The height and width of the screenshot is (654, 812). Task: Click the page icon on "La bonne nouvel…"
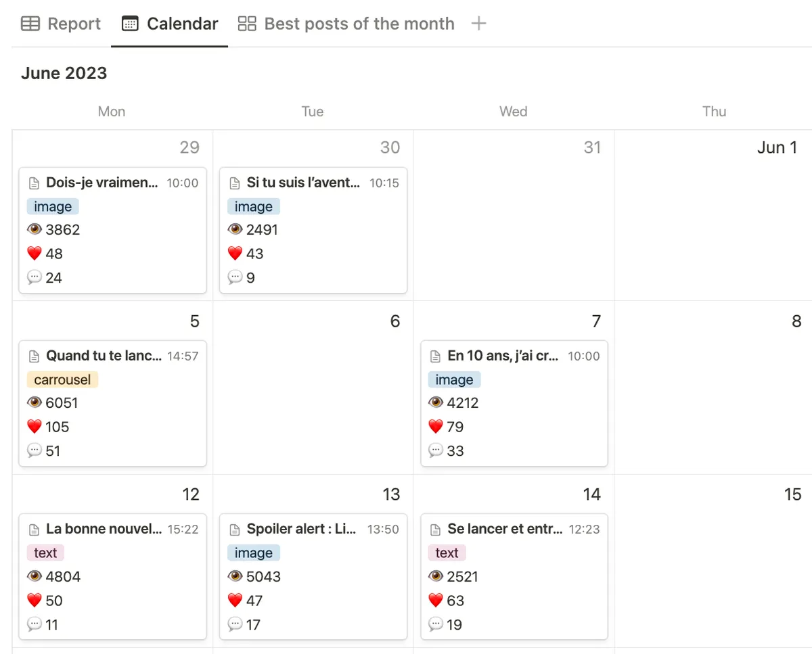33,528
